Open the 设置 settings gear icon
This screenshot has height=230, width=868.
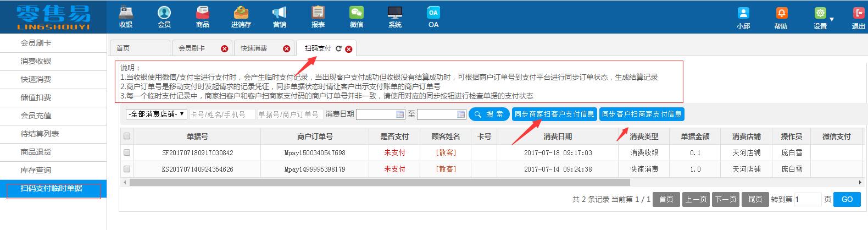(820, 13)
